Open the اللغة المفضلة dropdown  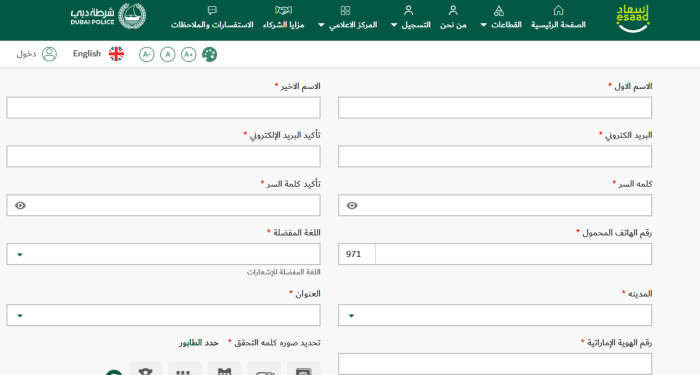point(163,254)
